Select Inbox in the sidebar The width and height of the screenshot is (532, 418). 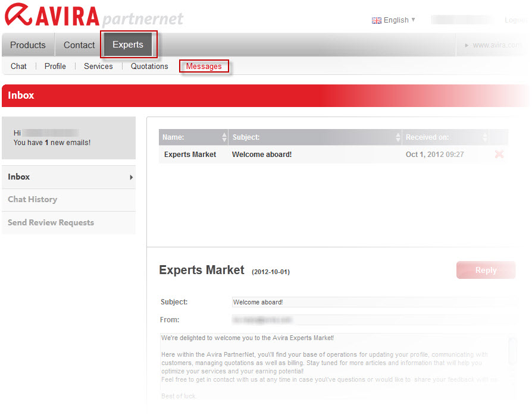[x=68, y=177]
